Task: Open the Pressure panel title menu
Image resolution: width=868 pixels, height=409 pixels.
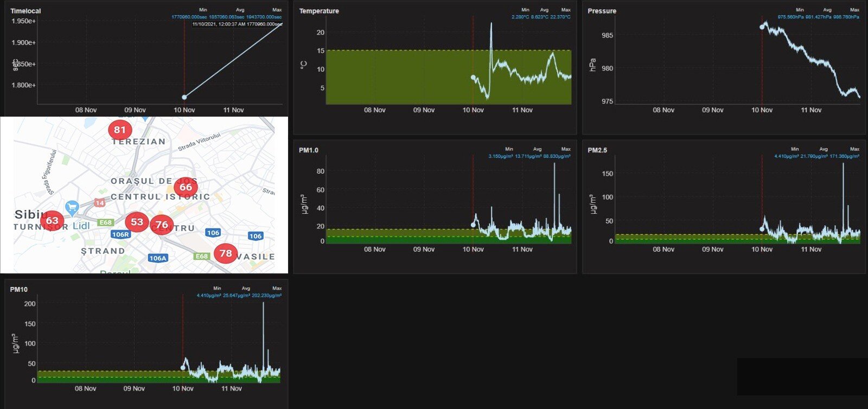Action: [x=602, y=11]
